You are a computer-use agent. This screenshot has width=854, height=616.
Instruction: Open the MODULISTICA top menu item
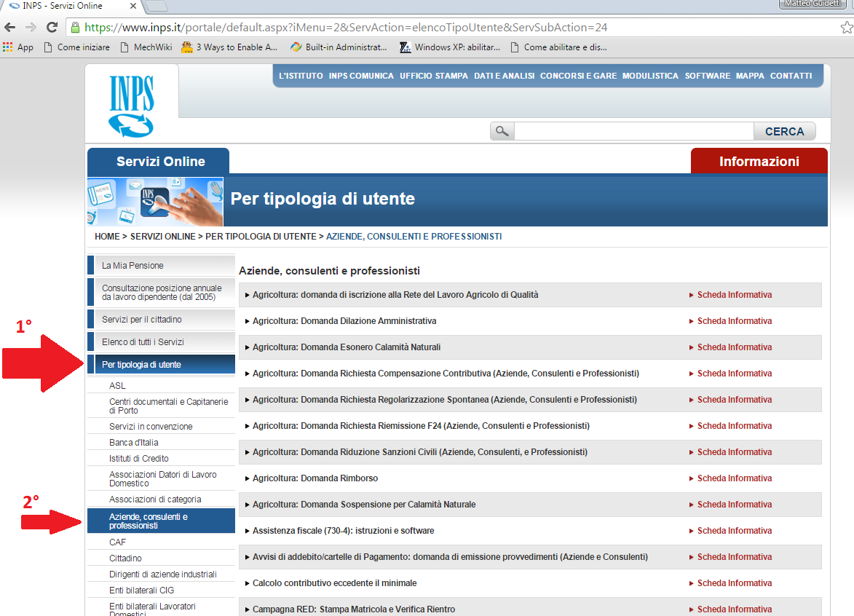click(x=650, y=76)
